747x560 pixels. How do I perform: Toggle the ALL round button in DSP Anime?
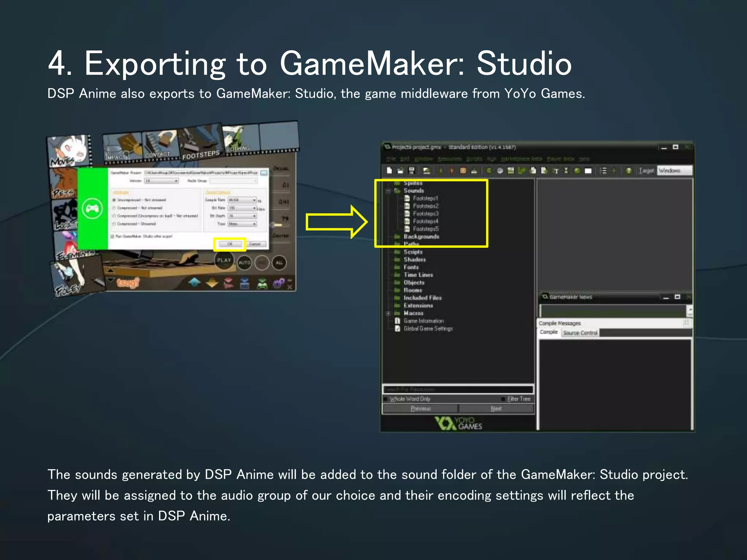(x=279, y=262)
